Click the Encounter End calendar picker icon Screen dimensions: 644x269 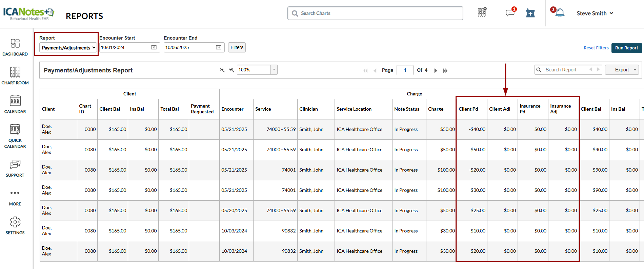[219, 47]
